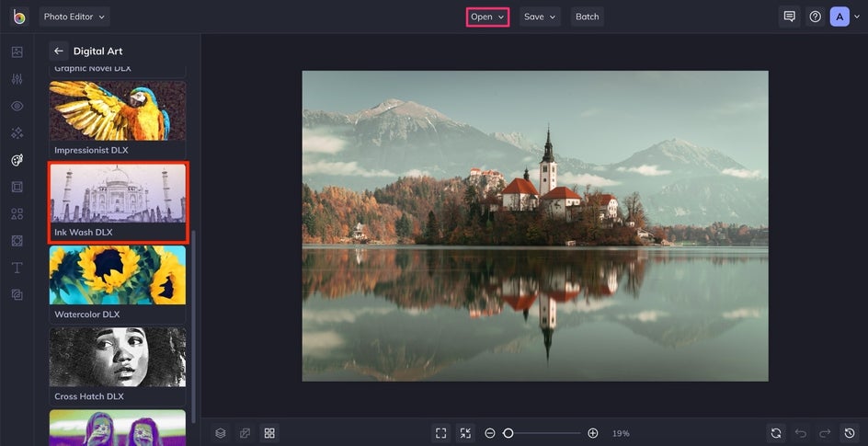Open the Open dropdown menu
Screen dimensions: 868x446
coord(487,17)
